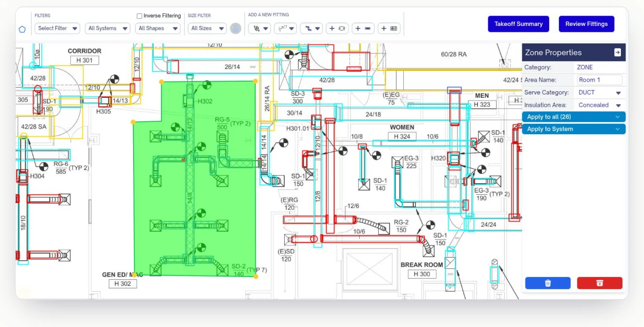The height and width of the screenshot is (327, 644).
Task: Click the EG-3 190 grille tag
Action: point(481,194)
